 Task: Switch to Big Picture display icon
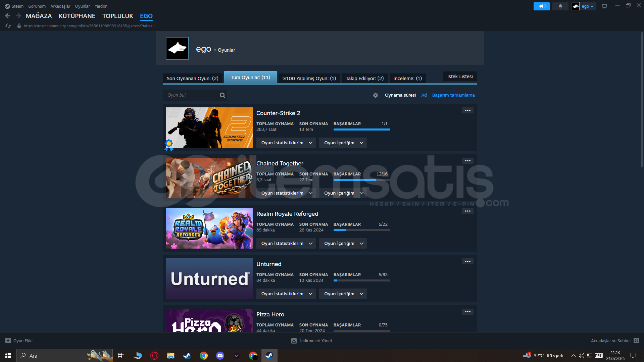tap(604, 6)
